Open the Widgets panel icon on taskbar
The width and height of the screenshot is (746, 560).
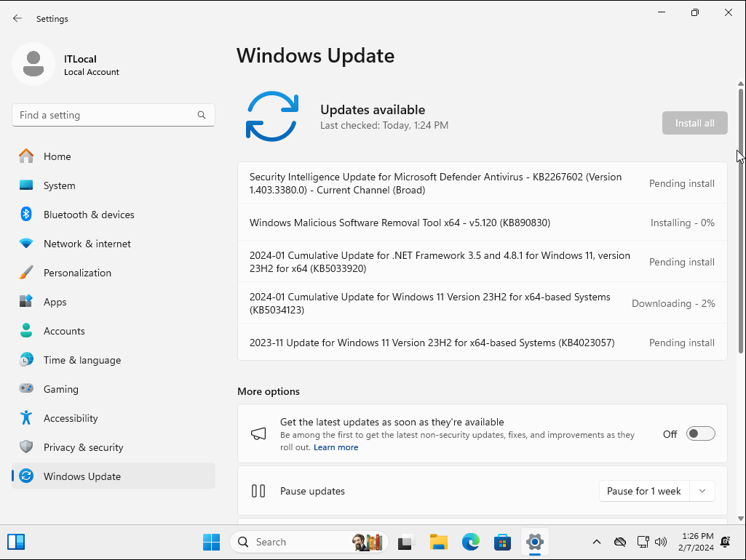16,542
